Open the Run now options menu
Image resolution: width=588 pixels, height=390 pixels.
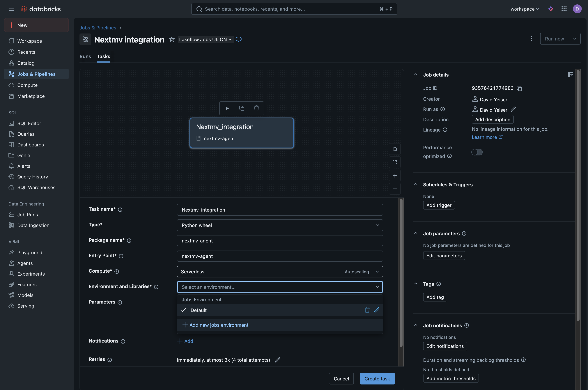point(575,39)
